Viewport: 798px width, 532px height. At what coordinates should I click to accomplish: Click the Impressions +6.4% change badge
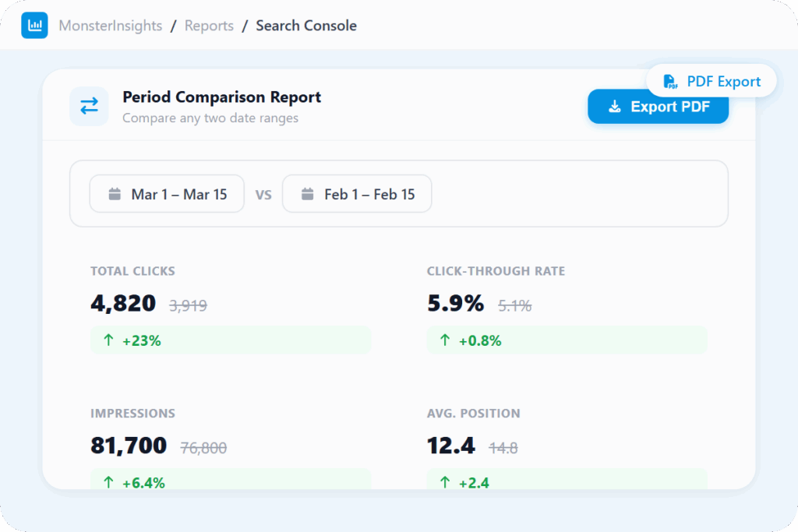click(231, 481)
